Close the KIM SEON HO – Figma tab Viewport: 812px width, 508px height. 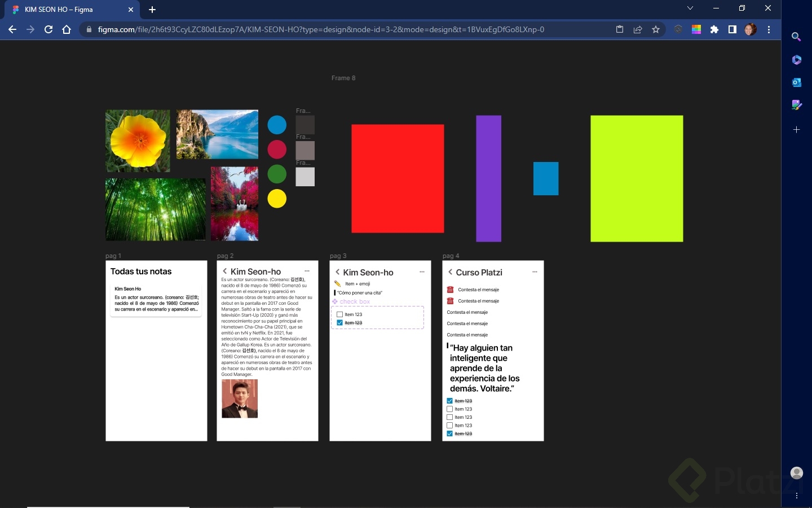(130, 10)
